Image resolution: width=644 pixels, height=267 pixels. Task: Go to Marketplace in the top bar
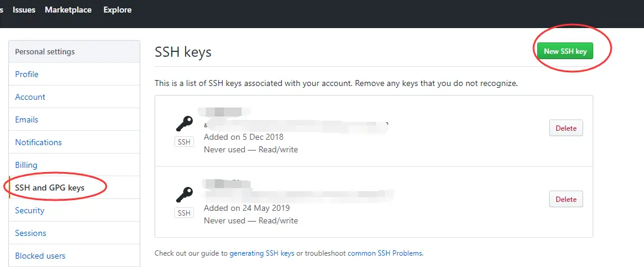(x=69, y=10)
